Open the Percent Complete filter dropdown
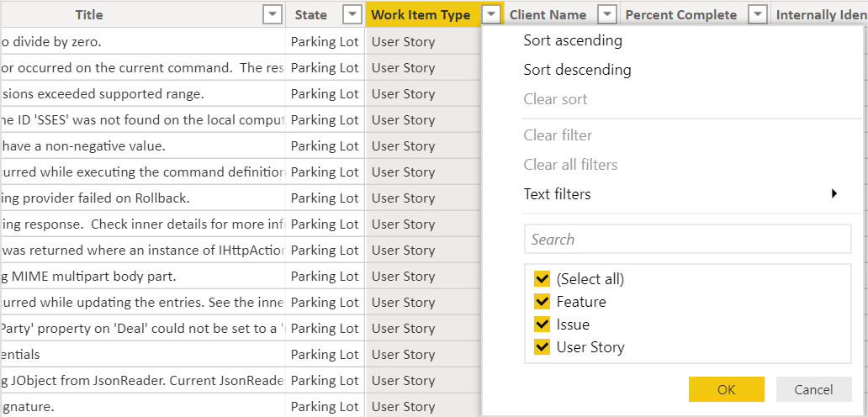This screenshot has width=868, height=417. pyautogui.click(x=758, y=15)
